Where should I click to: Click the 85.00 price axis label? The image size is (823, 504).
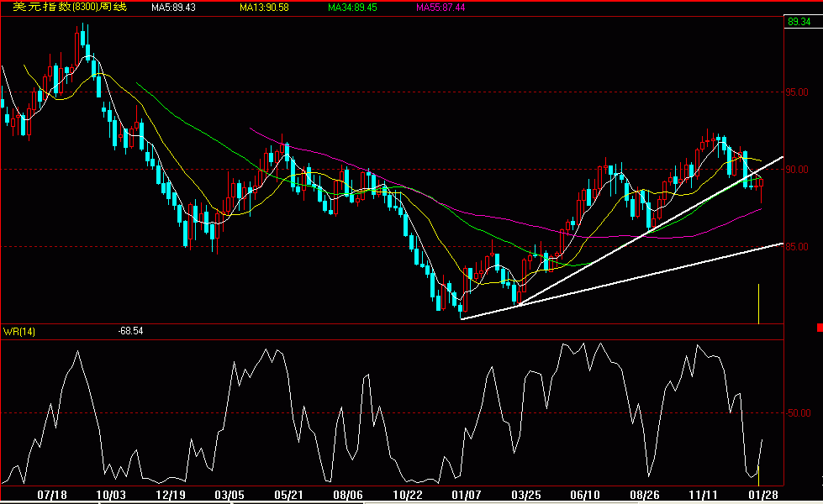point(797,246)
